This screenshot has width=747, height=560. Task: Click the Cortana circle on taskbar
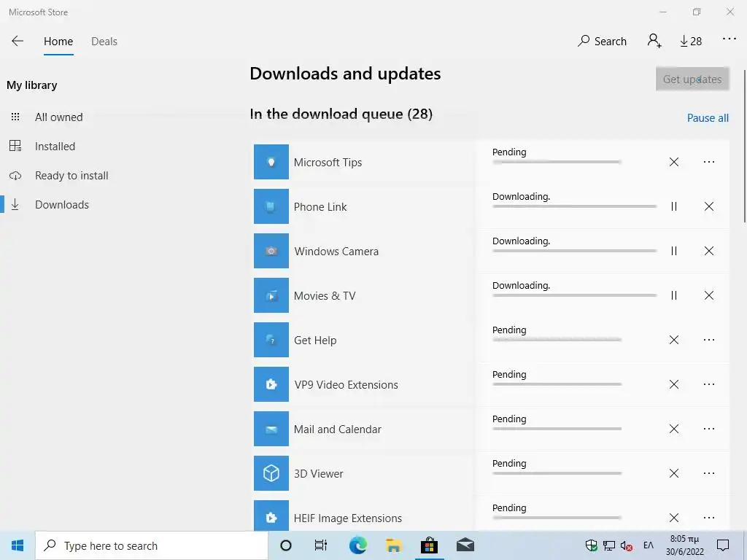pos(286,545)
